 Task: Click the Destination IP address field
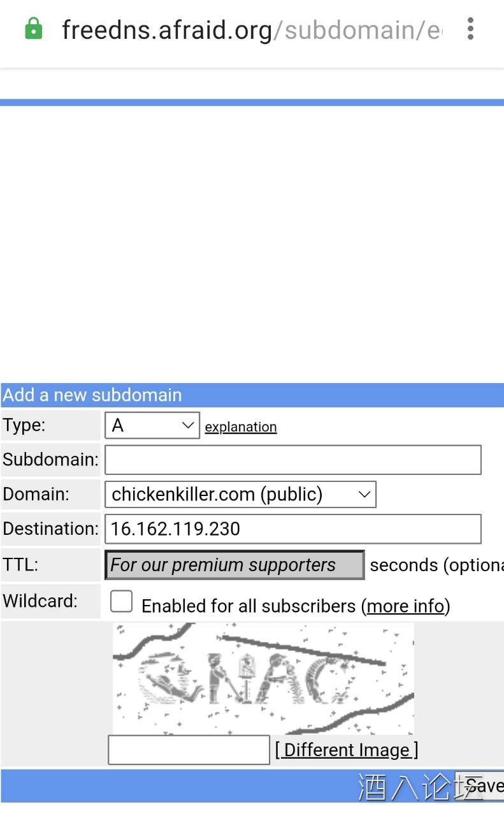click(292, 529)
